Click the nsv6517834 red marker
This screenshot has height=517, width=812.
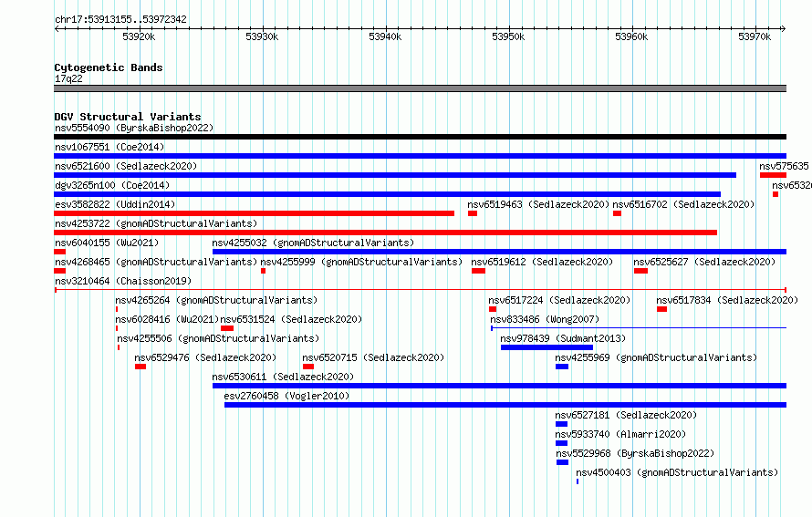point(661,309)
